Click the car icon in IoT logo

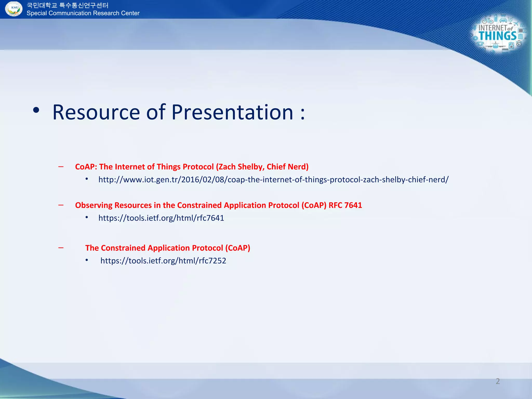pyautogui.click(x=503, y=20)
